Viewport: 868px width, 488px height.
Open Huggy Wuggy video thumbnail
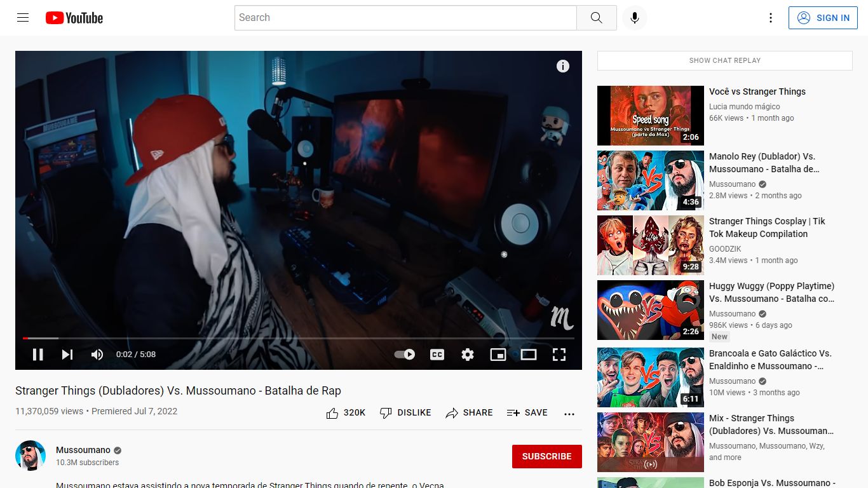651,310
